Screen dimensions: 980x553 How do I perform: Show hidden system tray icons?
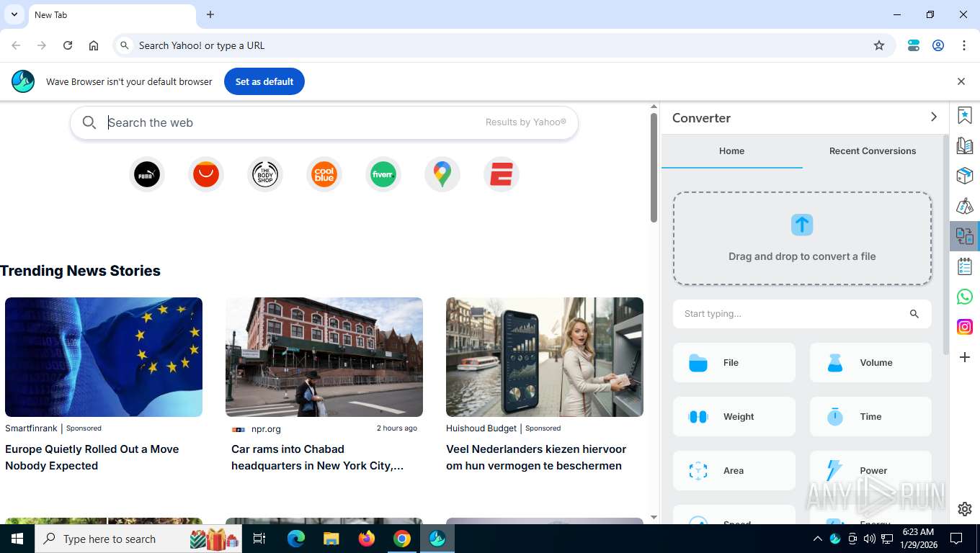tap(818, 539)
